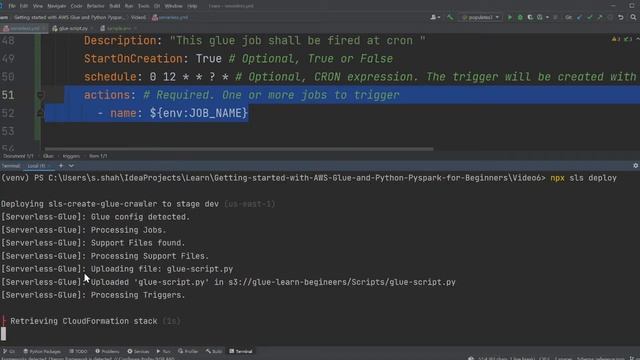Click the fold end marker at line 52
The image size is (640, 360).
40,113
